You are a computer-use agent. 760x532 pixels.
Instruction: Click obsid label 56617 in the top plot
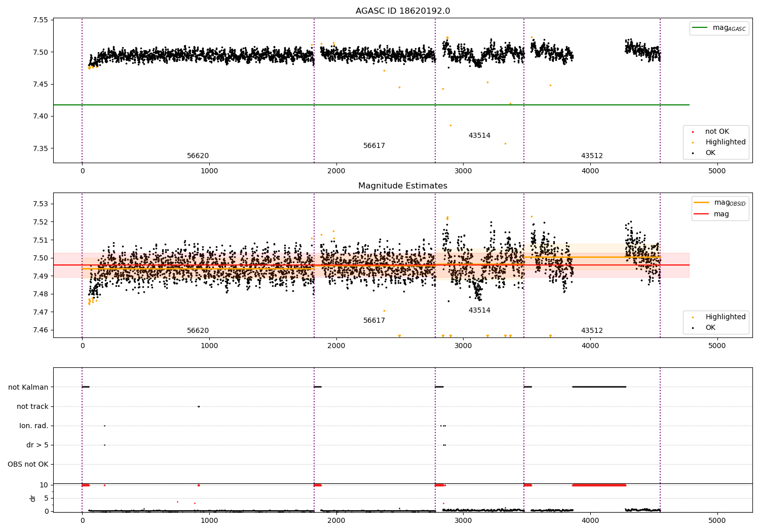click(x=374, y=146)
